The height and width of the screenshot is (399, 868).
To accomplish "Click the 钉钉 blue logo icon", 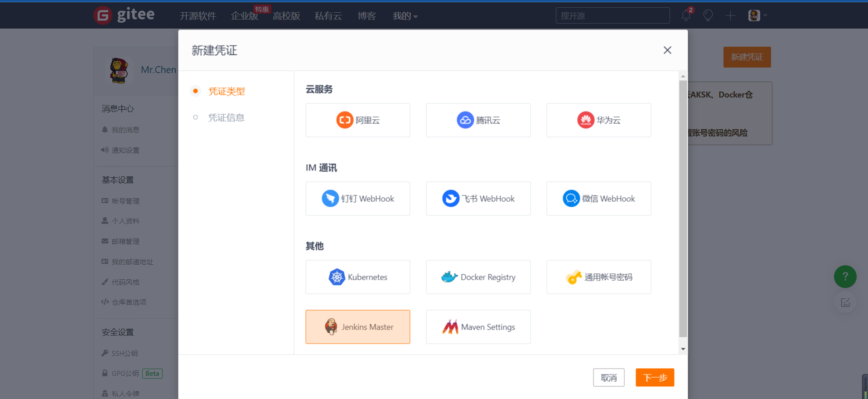I will coord(330,199).
